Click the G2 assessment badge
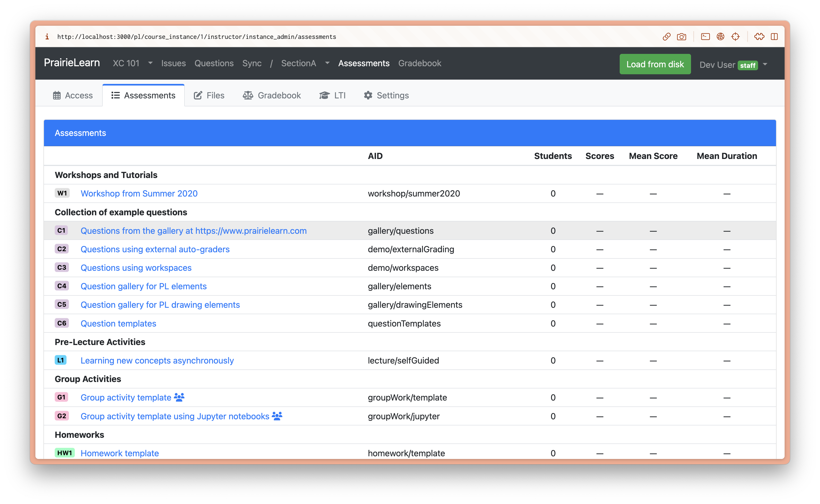Image resolution: width=820 pixels, height=504 pixels. [x=62, y=416]
